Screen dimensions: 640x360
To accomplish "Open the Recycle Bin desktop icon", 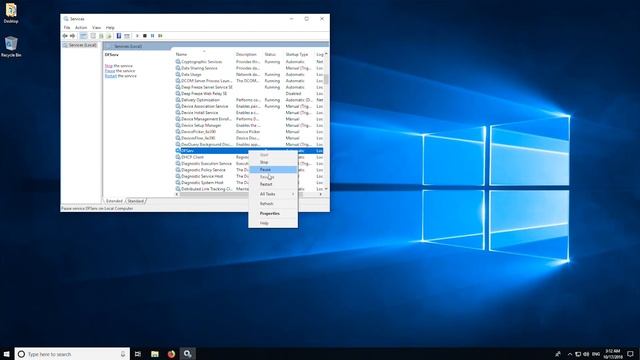I will [11, 47].
